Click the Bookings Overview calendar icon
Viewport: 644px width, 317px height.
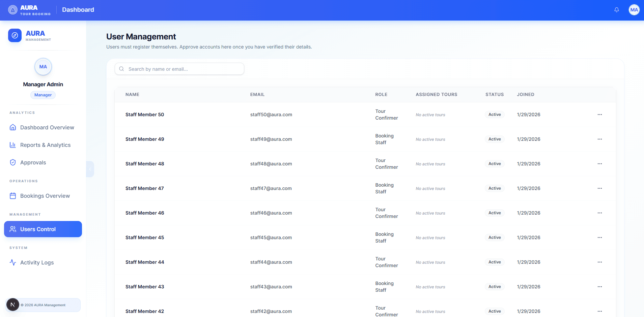click(13, 196)
